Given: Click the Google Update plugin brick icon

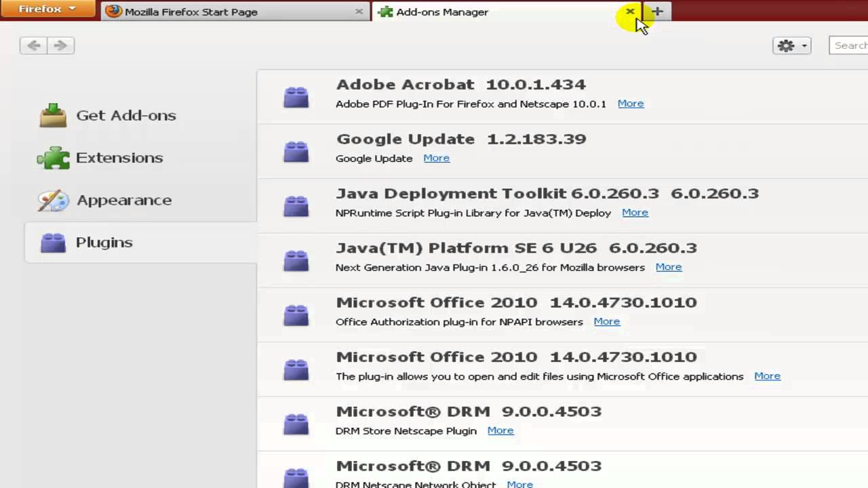Looking at the screenshot, I should tap(296, 151).
